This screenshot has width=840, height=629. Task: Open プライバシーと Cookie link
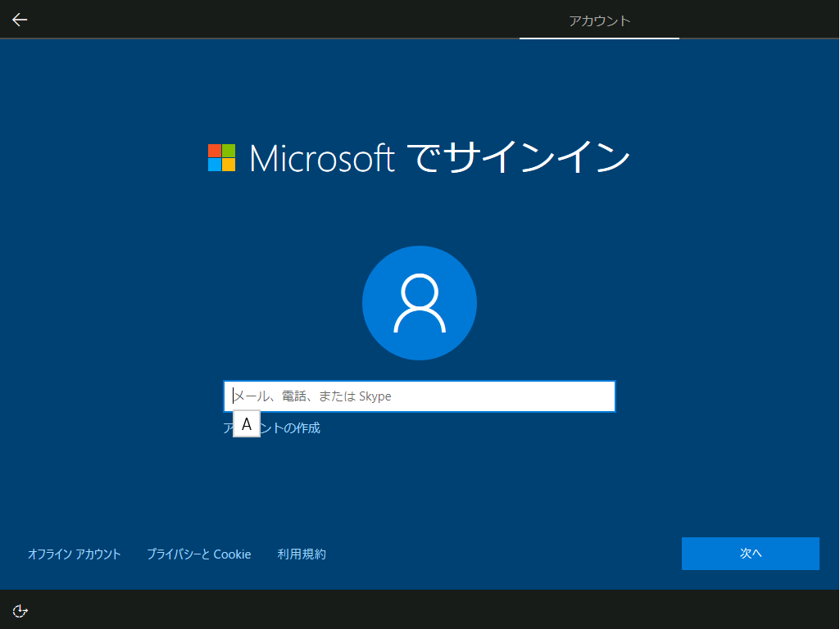[199, 554]
